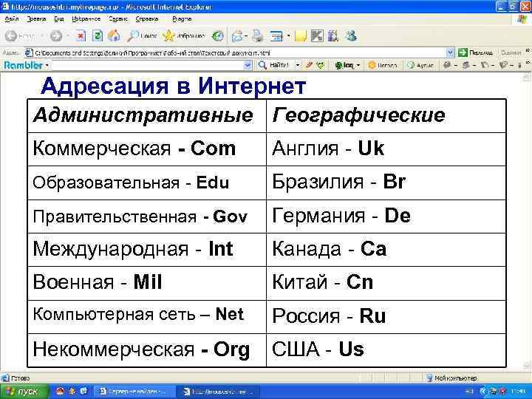Click Rambler Найти search button

tap(274, 65)
